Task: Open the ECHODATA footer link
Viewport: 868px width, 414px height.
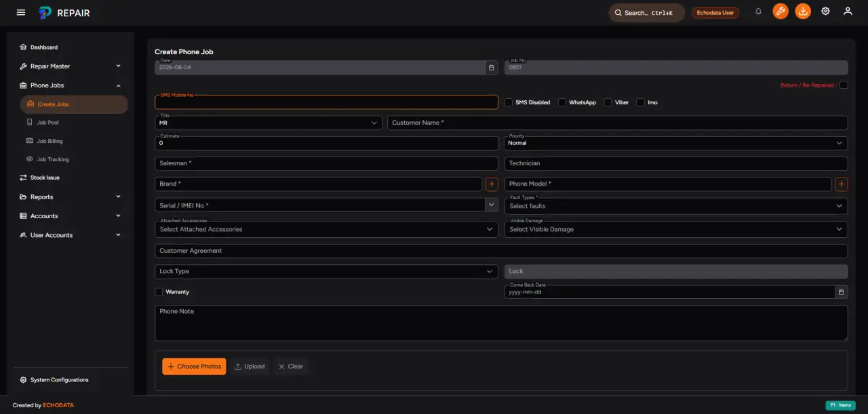Action: tap(58, 405)
